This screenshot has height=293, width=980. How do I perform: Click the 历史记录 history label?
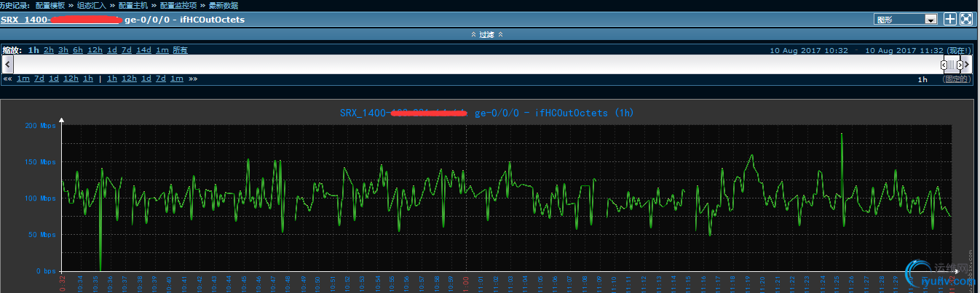pyautogui.click(x=15, y=5)
